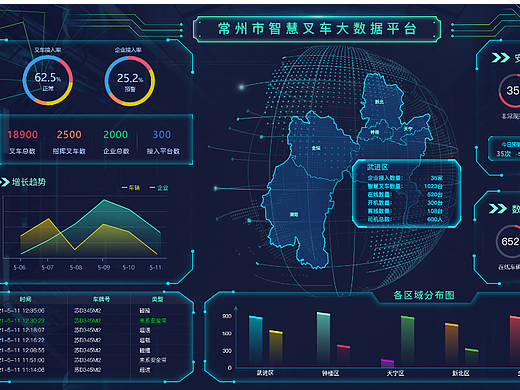The height and width of the screenshot is (390, 520).
Task: Click the tall pale bar for 钟楼区
Action: click(323, 339)
